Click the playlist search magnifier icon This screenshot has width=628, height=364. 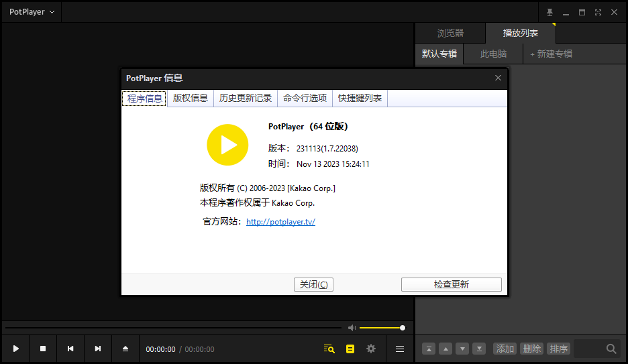pyautogui.click(x=611, y=349)
